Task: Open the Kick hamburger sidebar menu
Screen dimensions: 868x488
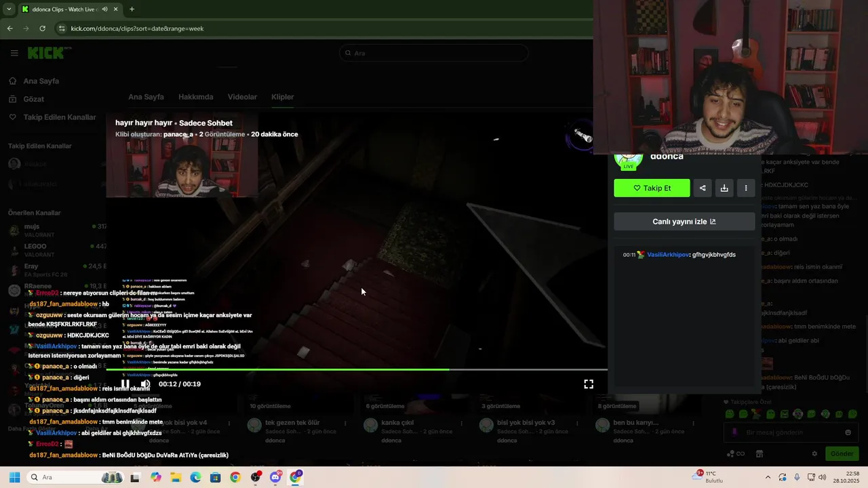Action: tap(14, 53)
